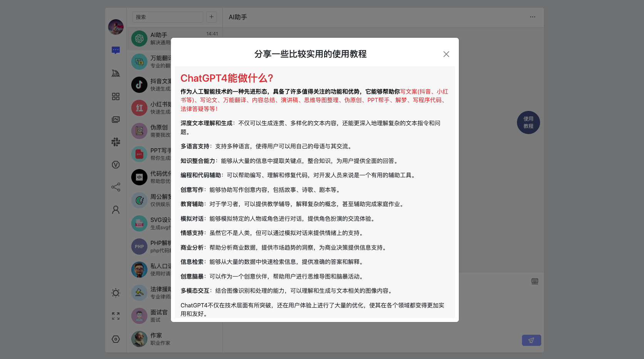The width and height of the screenshot is (644, 359).
Task: Select the 代码优化 assistant icon
Action: pos(139,177)
